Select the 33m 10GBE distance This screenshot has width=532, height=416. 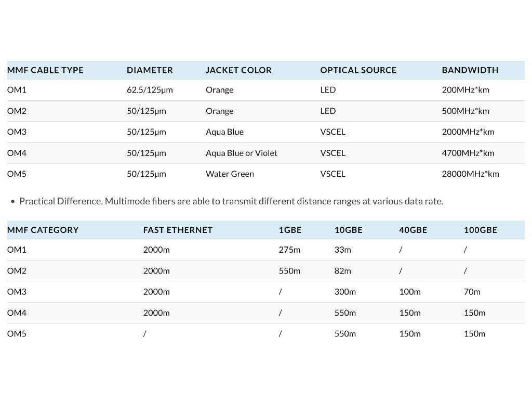point(343,250)
